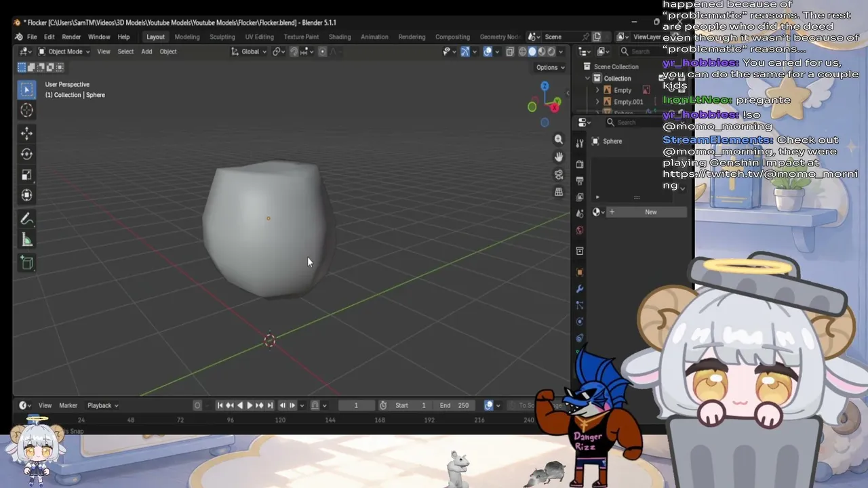The height and width of the screenshot is (488, 868).
Task: Select the Select Box tool
Action: [27, 89]
